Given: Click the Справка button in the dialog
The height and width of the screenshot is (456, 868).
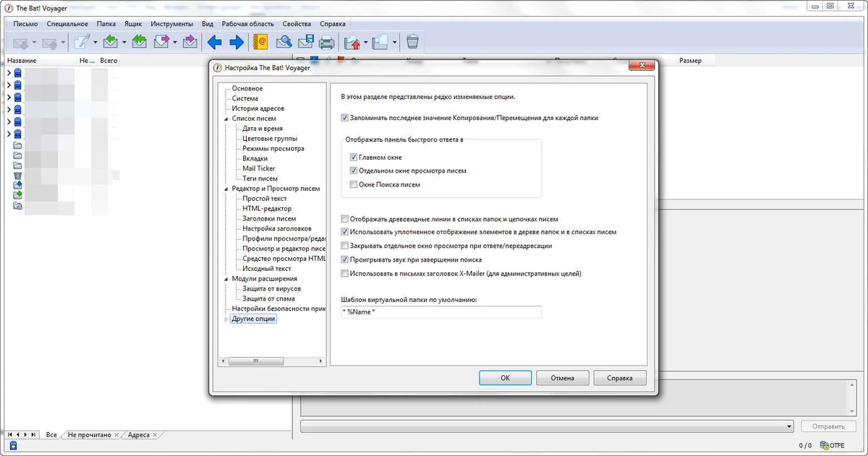Looking at the screenshot, I should (x=620, y=378).
